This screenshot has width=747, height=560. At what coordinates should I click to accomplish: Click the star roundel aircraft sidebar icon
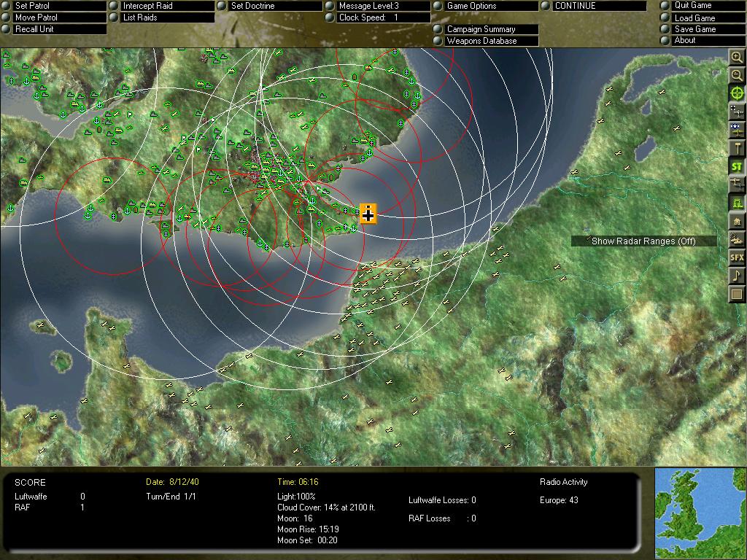(x=737, y=130)
